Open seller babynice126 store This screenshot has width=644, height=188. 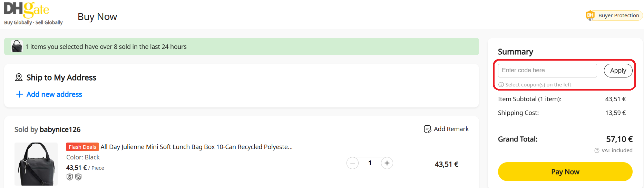pyautogui.click(x=60, y=129)
